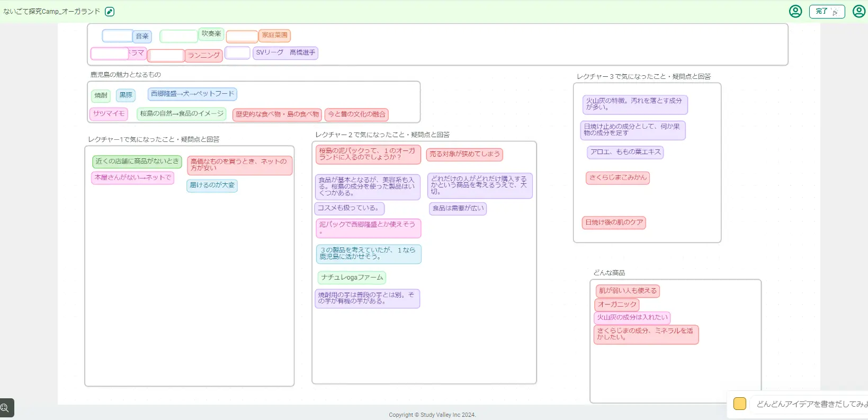This screenshot has height=420, width=868.
Task: Pick the yellow sticky note color swatch
Action: pos(740,404)
